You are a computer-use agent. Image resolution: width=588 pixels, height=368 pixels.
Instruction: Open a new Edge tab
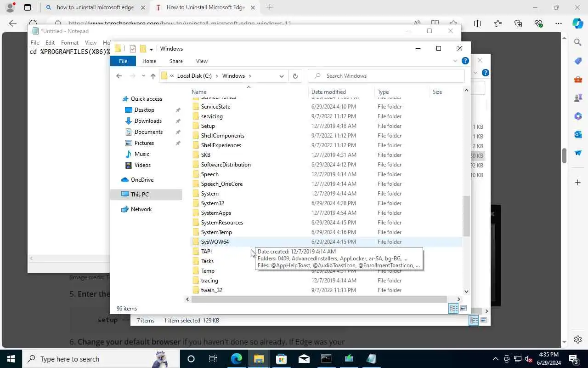click(270, 7)
